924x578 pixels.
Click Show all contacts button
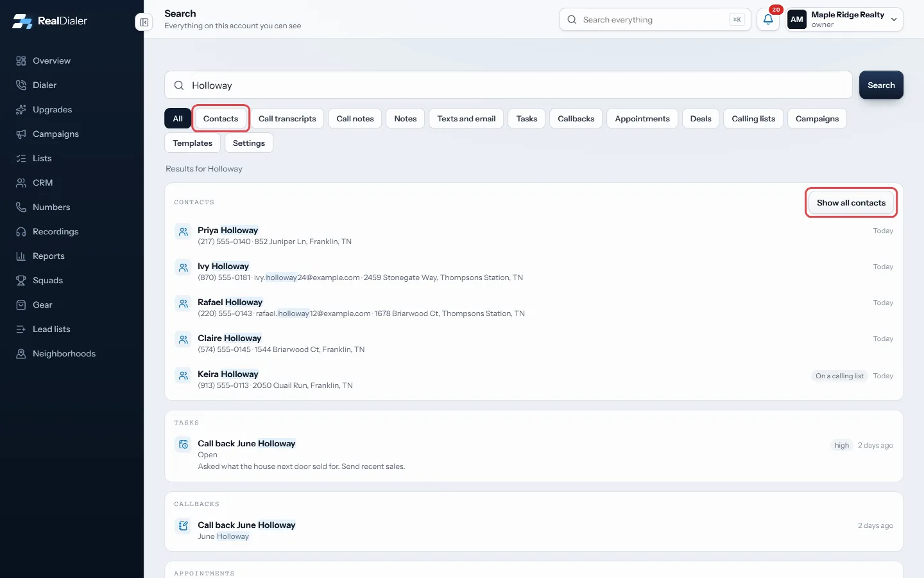coord(851,203)
